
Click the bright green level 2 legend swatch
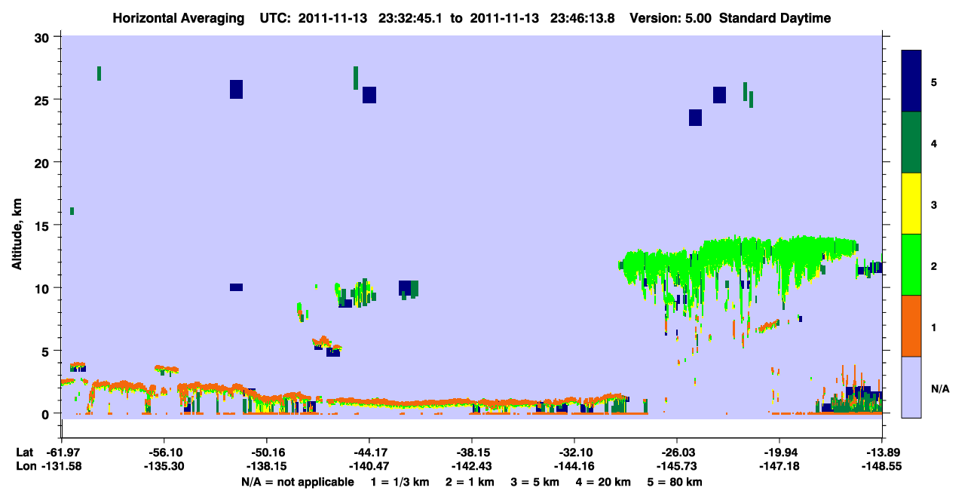911,265
